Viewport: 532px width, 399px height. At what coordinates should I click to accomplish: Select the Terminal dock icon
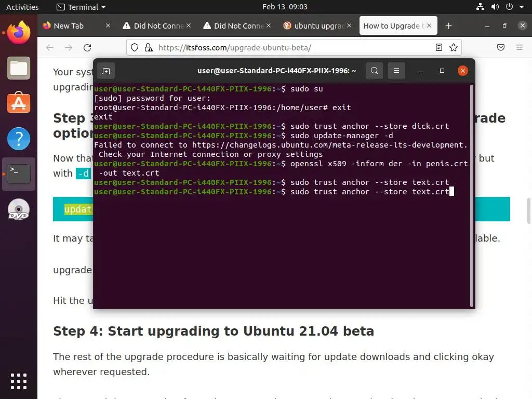point(19,174)
